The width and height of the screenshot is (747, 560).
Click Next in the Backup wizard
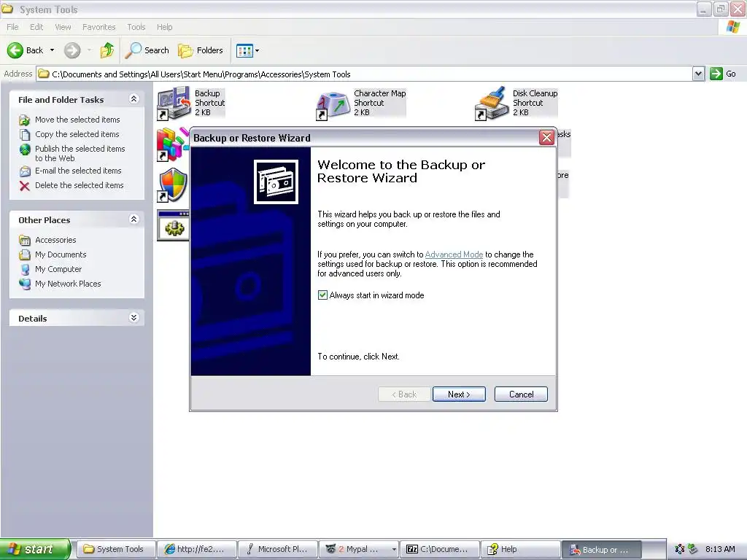click(x=459, y=394)
